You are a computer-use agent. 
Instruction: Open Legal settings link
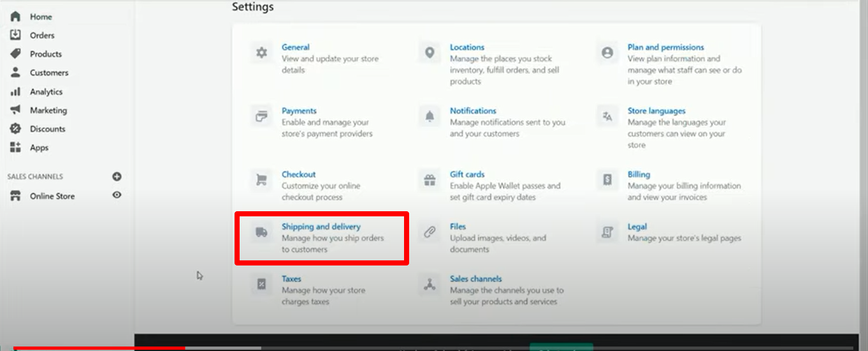click(637, 227)
